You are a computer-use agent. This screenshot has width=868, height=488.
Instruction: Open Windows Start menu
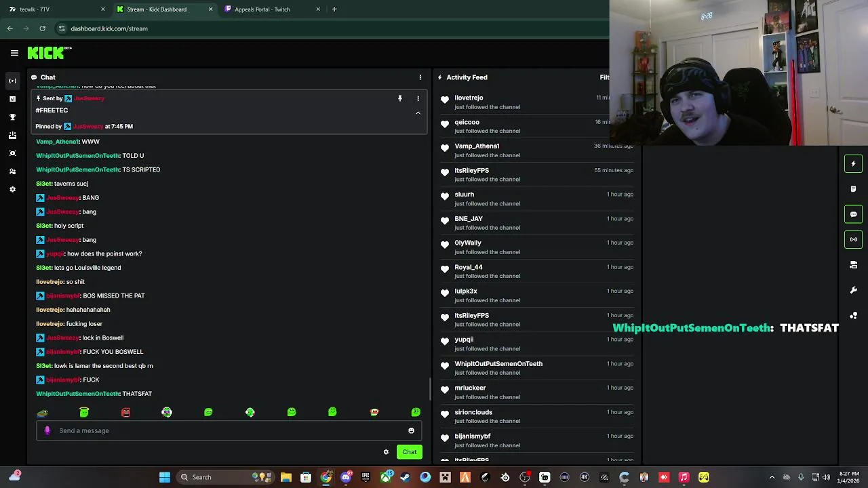pos(165,477)
